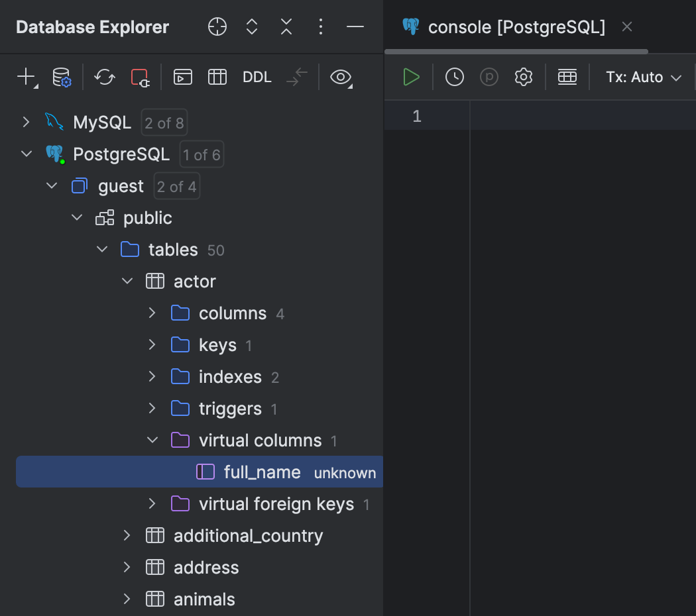Image resolution: width=696 pixels, height=616 pixels.
Task: Open the Tx: Auto transaction mode dropdown
Action: click(x=642, y=77)
